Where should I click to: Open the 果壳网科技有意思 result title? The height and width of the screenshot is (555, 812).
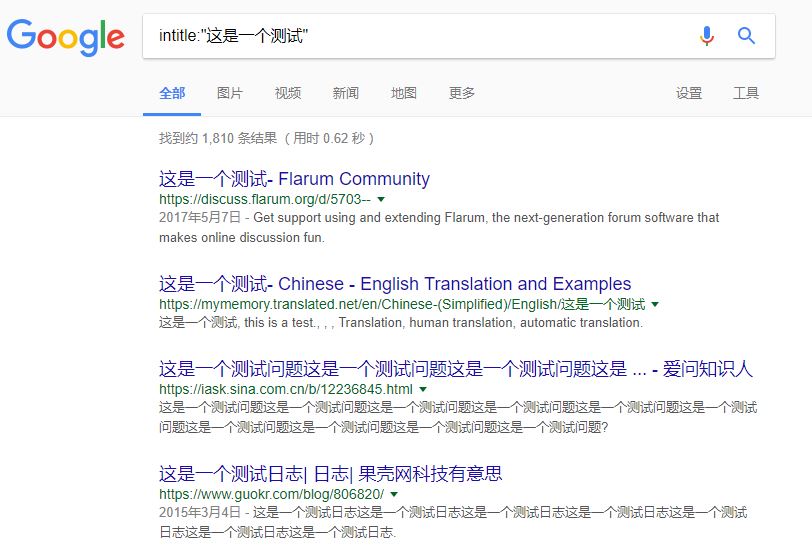[x=330, y=474]
